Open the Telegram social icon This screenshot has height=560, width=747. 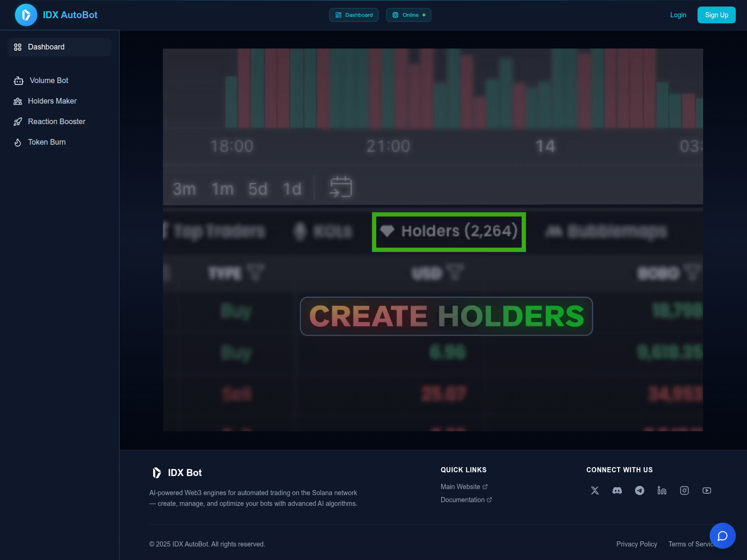point(640,490)
